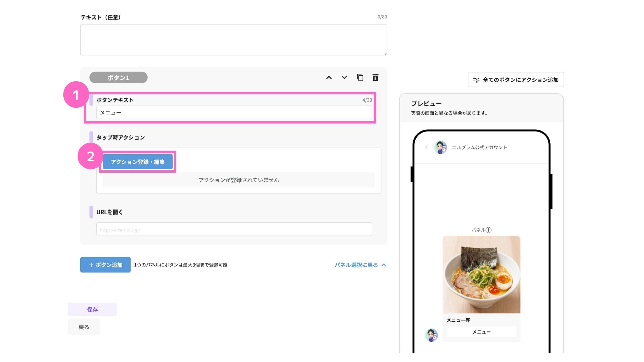Duplicate ボタン1 using the copy icon
Image resolution: width=644 pixels, height=362 pixels.
(360, 78)
